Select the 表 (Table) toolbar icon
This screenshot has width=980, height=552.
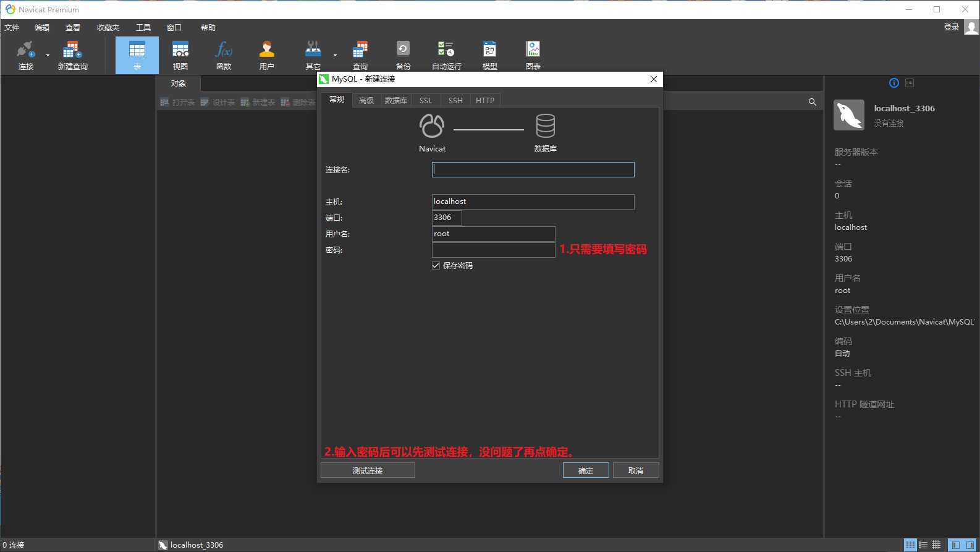(137, 55)
